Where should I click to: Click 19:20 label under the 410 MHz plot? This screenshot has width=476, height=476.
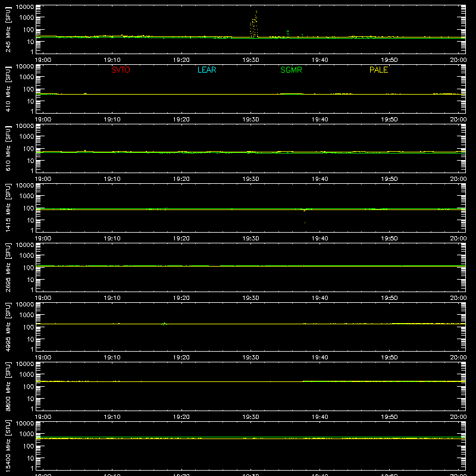(181, 120)
